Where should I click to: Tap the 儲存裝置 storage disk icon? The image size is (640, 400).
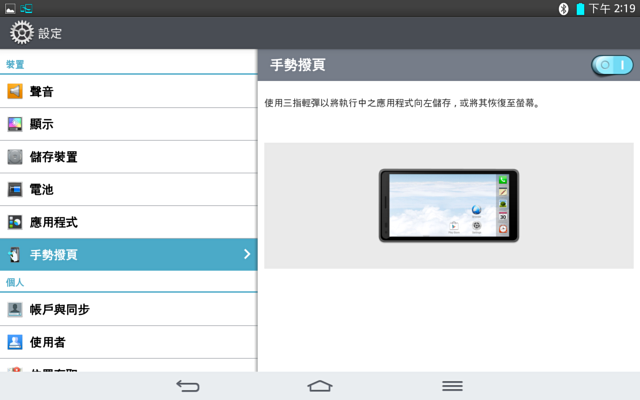pyautogui.click(x=15, y=156)
